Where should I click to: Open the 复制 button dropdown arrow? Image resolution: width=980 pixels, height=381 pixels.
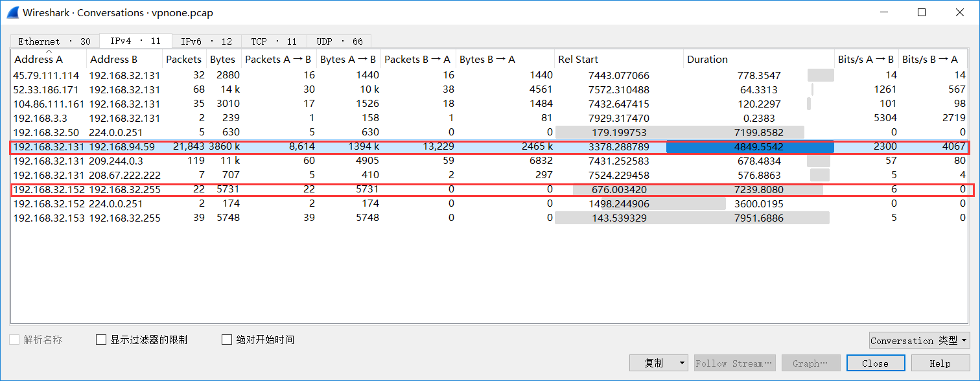pos(681,363)
